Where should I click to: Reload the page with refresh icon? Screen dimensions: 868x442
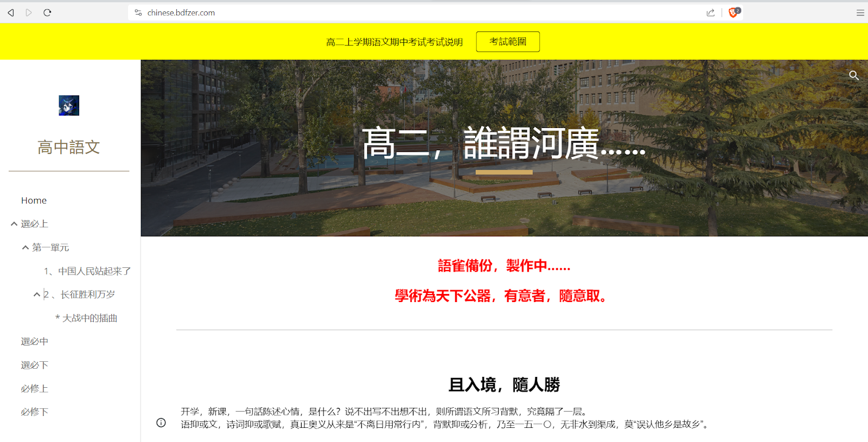[47, 12]
